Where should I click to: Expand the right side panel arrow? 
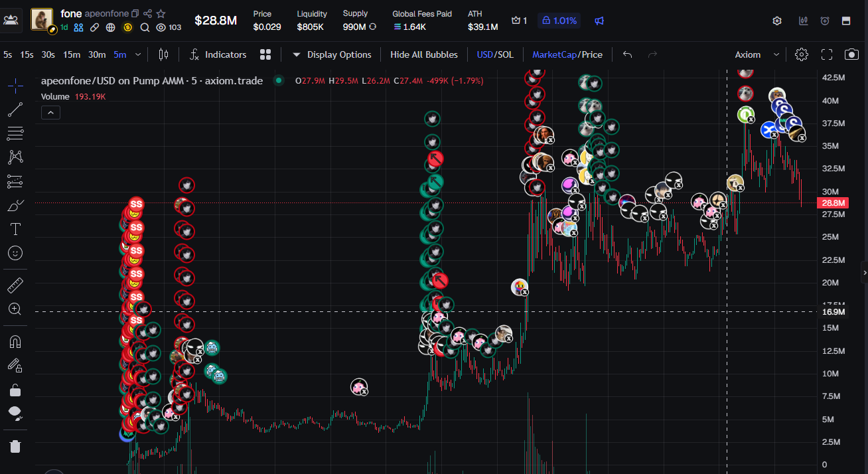pos(864,272)
